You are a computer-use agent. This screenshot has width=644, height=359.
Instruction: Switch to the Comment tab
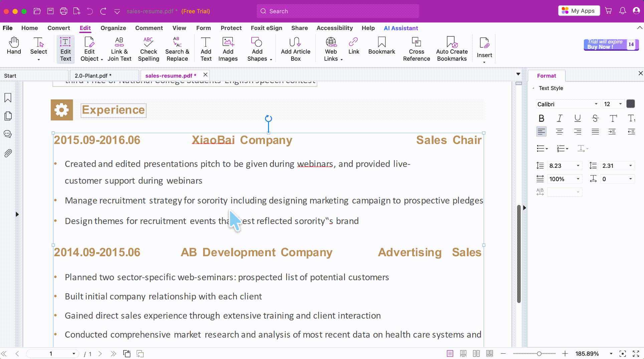(149, 28)
